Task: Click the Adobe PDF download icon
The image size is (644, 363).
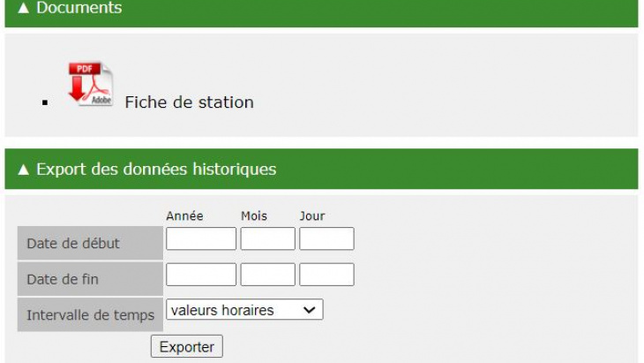Action: 91,86
